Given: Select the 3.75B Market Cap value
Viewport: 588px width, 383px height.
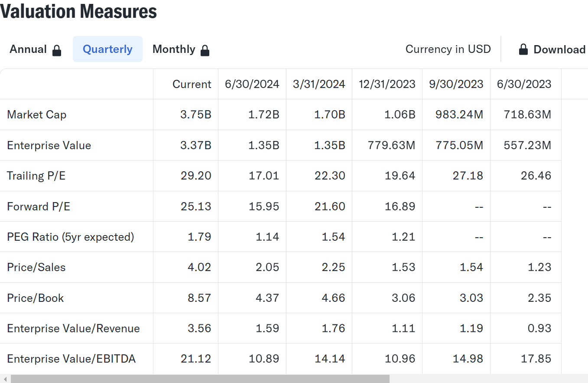Looking at the screenshot, I should pos(196,115).
